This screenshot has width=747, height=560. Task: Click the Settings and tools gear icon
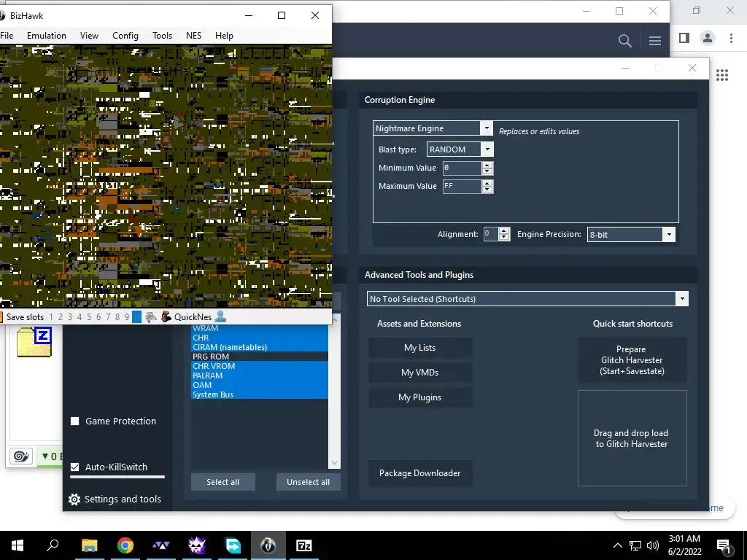click(74, 499)
